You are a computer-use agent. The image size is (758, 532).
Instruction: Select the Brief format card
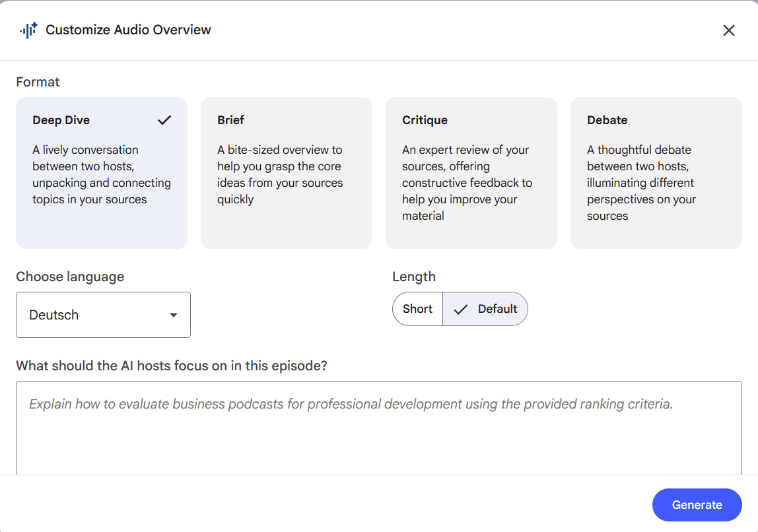[x=286, y=172]
